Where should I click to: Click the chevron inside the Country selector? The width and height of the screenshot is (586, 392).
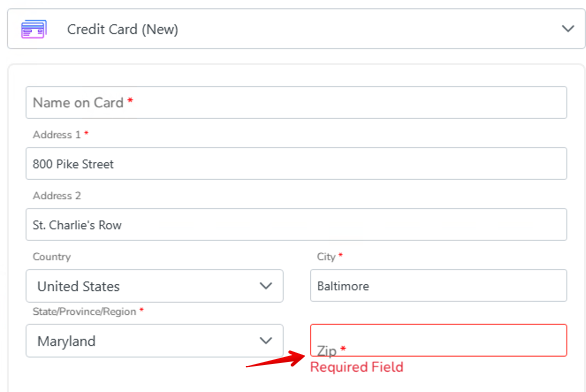pos(266,286)
